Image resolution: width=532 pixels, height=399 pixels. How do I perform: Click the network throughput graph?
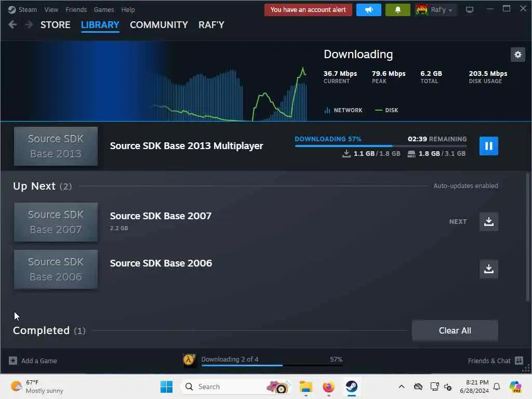pyautogui.click(x=230, y=94)
